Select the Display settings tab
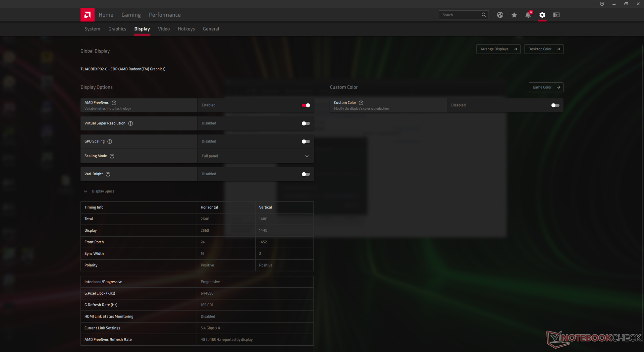The image size is (644, 352). pos(142,29)
